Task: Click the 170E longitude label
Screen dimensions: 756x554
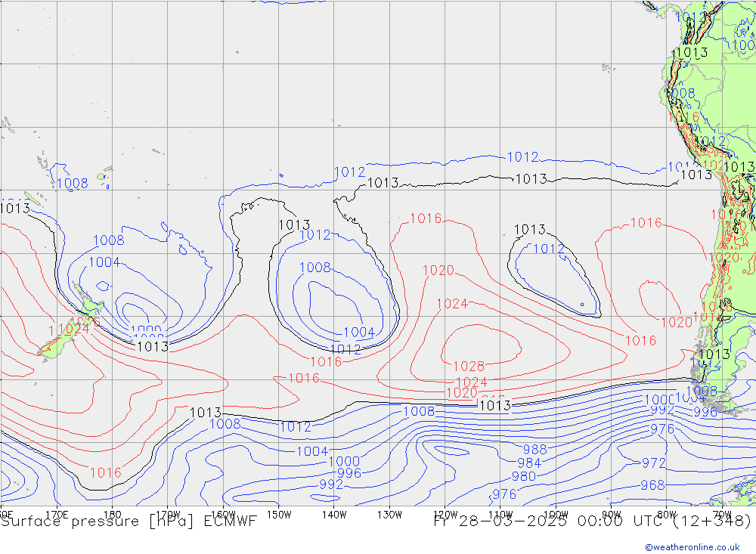Action: point(57,515)
